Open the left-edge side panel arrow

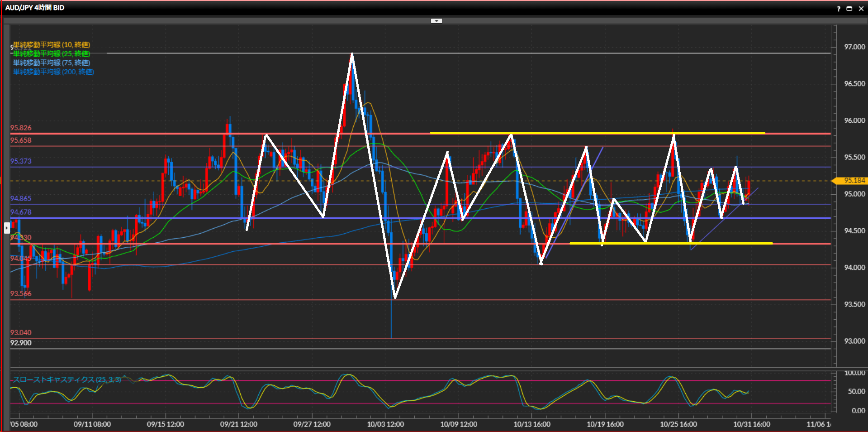tap(7, 227)
